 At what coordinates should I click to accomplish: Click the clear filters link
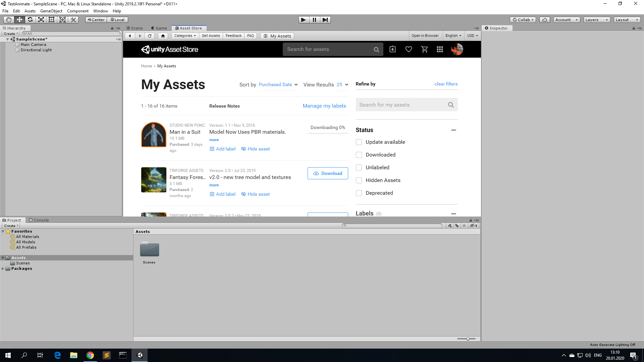tap(446, 84)
